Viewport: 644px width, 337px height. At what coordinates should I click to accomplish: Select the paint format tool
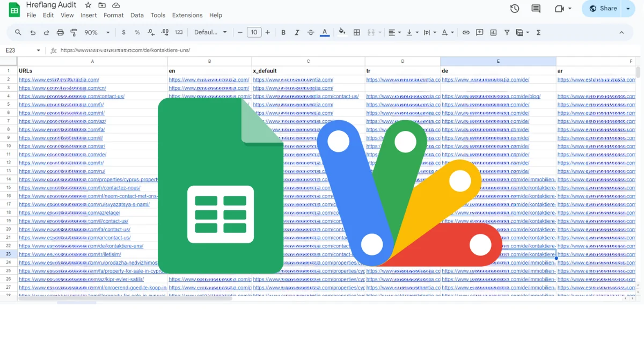tap(74, 32)
